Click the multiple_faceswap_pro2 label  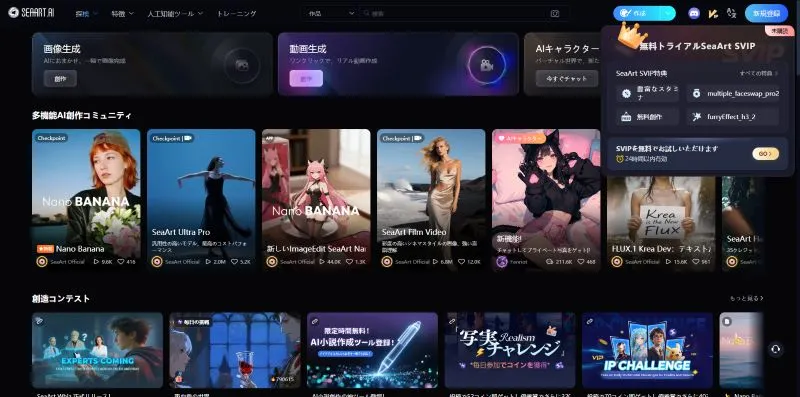point(743,93)
